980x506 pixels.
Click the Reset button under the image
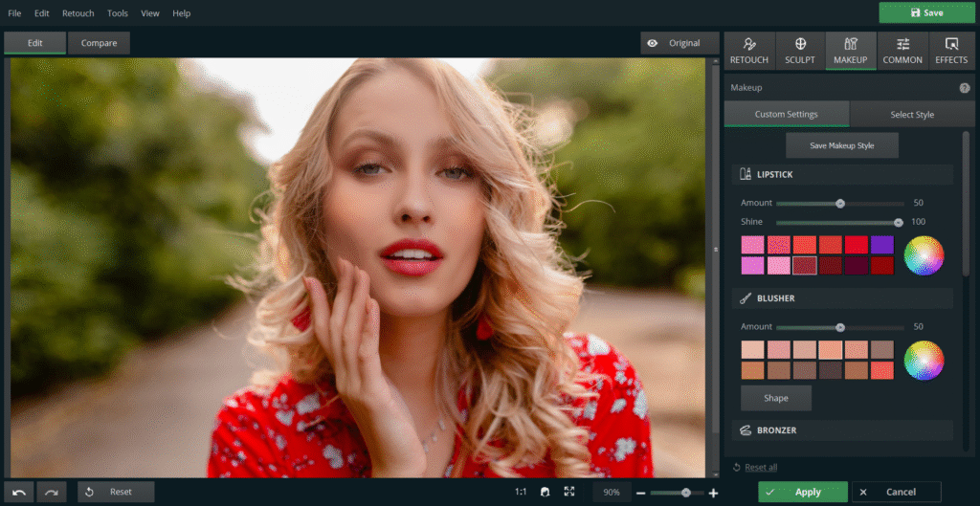point(116,493)
